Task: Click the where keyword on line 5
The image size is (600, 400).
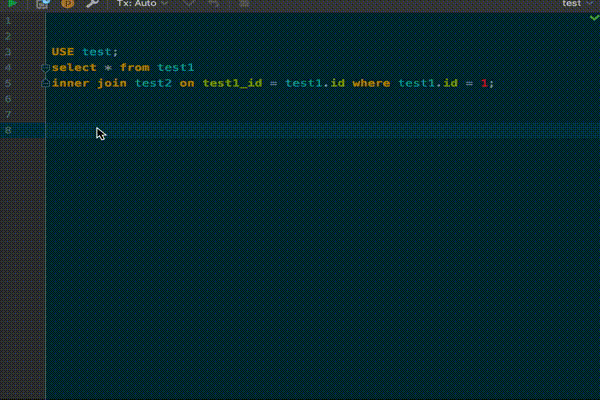Action: [371, 83]
